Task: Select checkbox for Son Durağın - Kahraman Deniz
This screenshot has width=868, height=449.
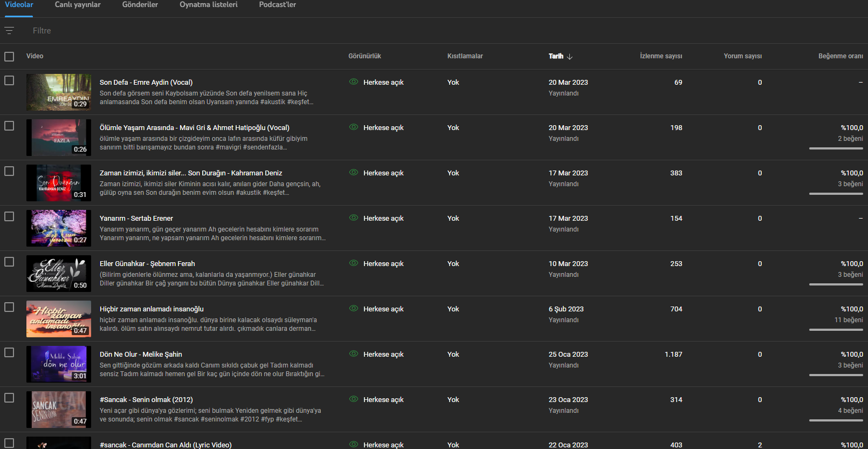Action: (9, 171)
